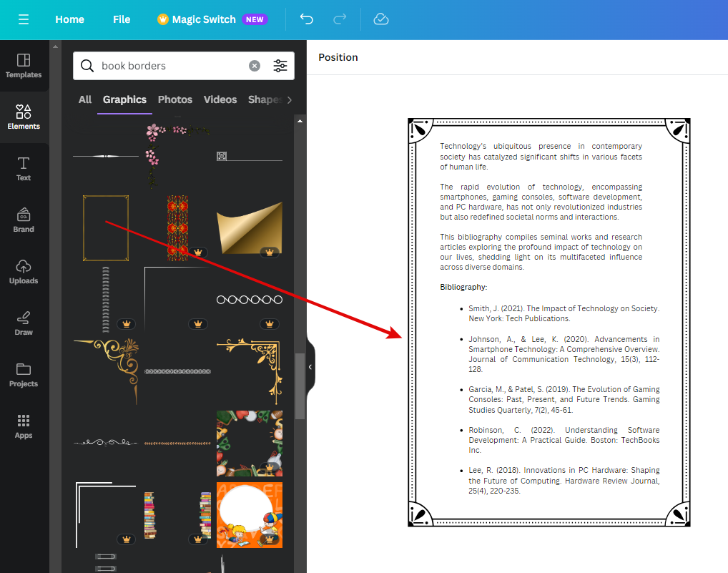Click the redo arrow
Screen dimensions: 728x573
point(340,19)
